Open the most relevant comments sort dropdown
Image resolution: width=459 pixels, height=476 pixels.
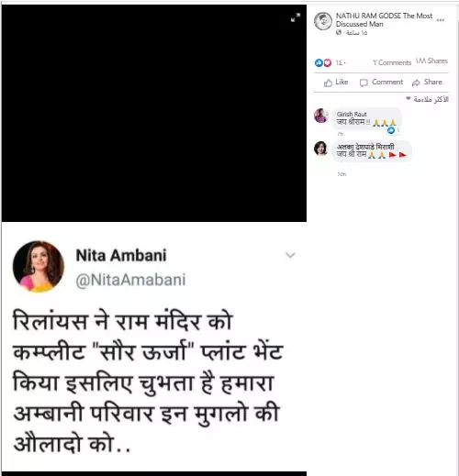click(427, 99)
